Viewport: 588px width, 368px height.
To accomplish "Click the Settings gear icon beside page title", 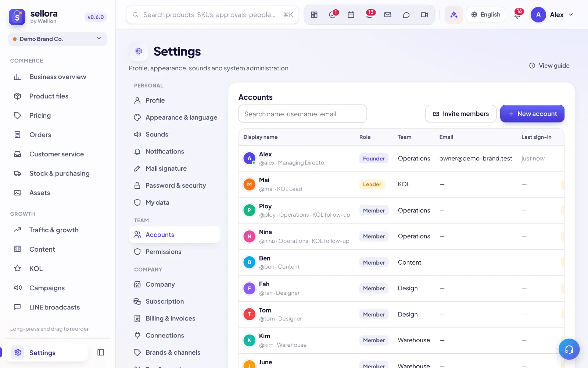I will tap(139, 51).
